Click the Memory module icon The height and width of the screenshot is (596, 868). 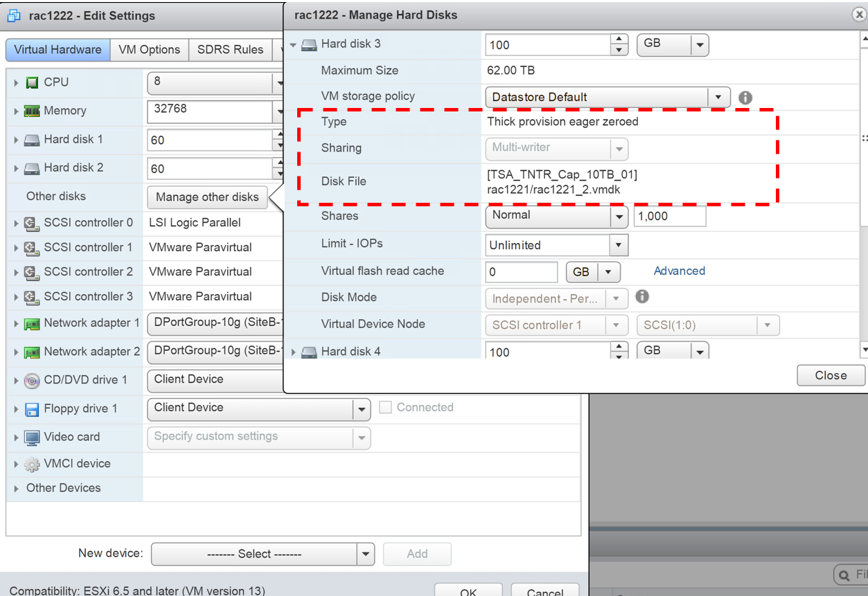32,111
